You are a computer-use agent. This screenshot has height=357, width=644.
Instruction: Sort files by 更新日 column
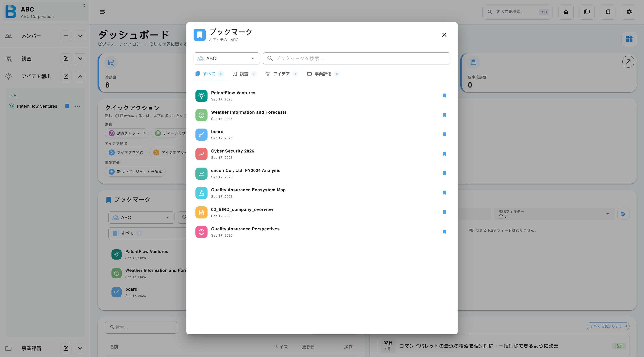pyautogui.click(x=308, y=347)
